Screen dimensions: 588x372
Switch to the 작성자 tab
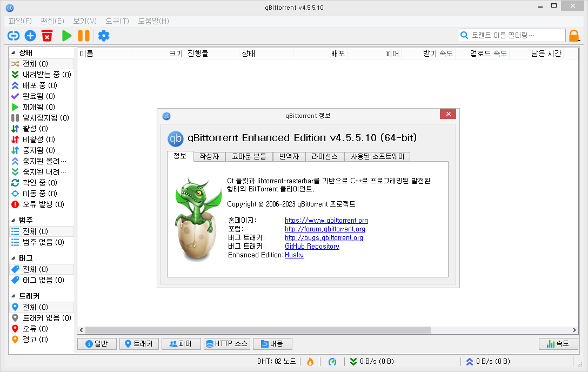click(209, 156)
